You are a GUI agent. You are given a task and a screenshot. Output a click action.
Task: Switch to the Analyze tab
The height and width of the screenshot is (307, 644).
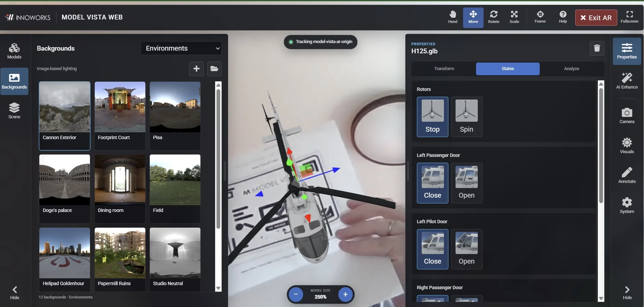tap(571, 69)
